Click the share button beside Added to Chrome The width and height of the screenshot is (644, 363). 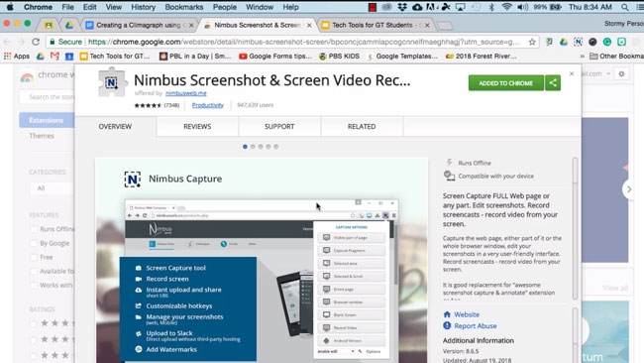tap(553, 83)
